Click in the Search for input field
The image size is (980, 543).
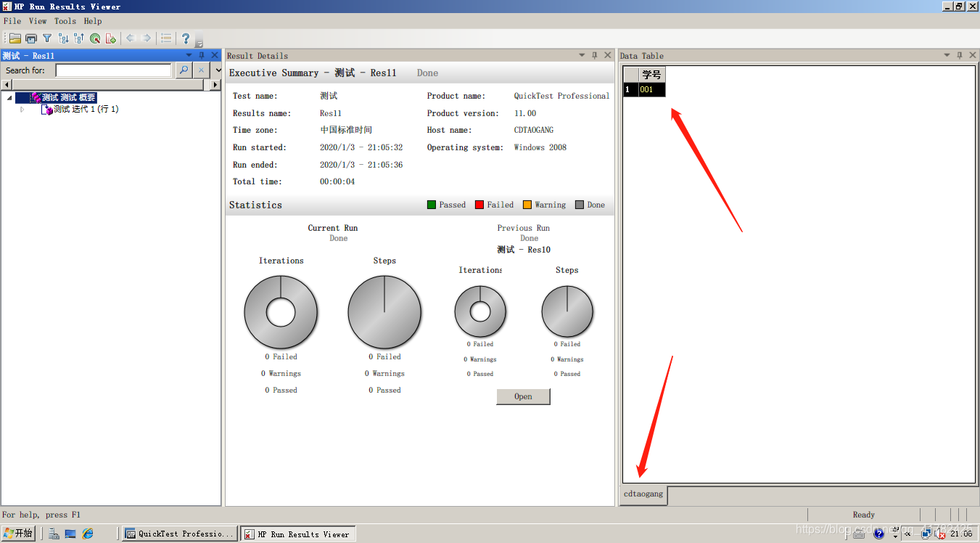(x=113, y=70)
